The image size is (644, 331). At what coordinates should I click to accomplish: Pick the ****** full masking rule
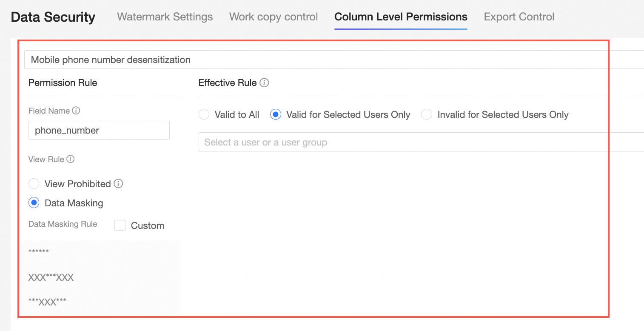pyautogui.click(x=39, y=251)
